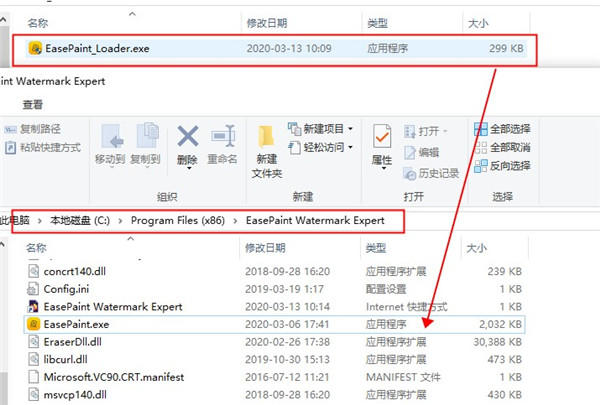Viewport: 600px width, 405px height.
Task: Expand chevron after Program Files (x86)
Action: pyautogui.click(x=235, y=221)
